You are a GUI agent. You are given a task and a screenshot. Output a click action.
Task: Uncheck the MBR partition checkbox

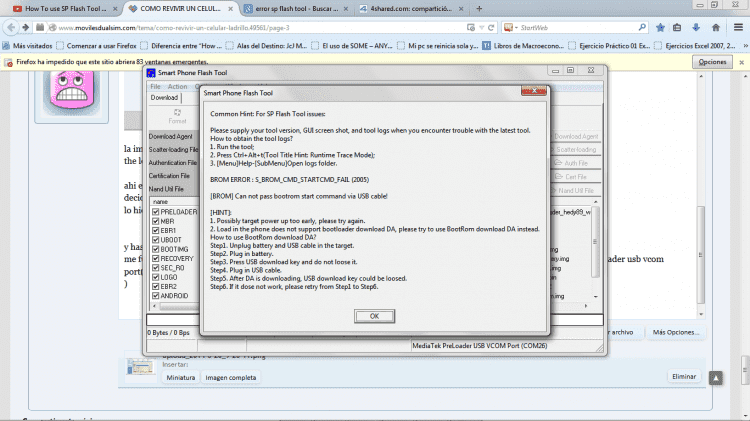click(x=155, y=221)
